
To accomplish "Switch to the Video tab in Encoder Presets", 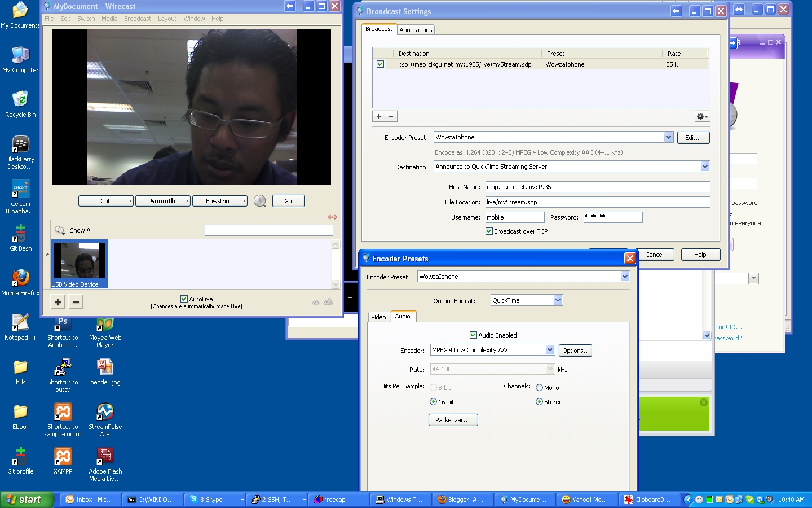I will tap(378, 317).
